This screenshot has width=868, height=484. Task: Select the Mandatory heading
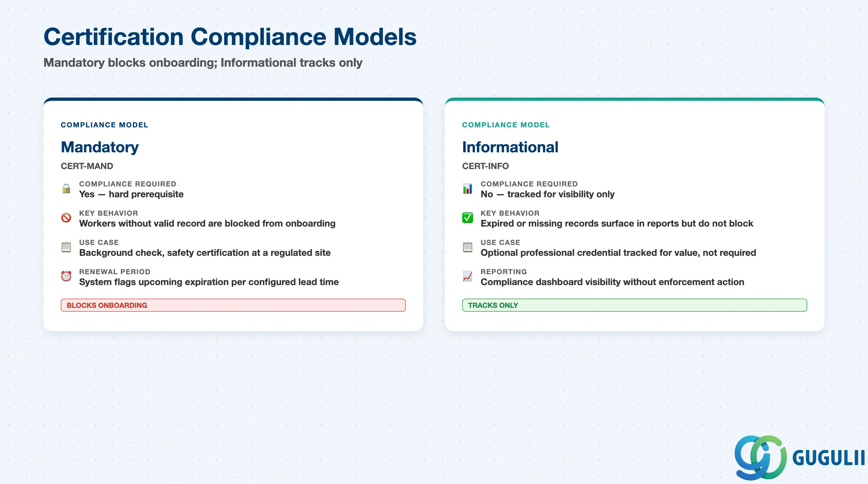point(100,147)
